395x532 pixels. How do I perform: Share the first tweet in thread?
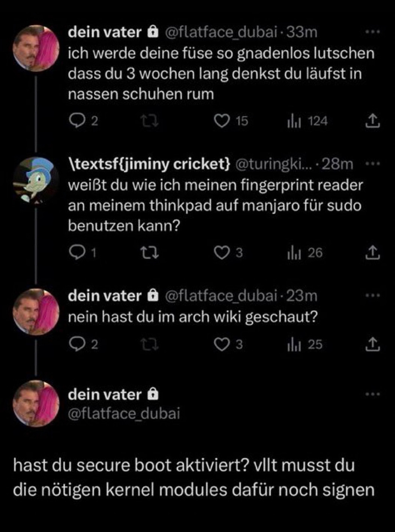coord(372,121)
